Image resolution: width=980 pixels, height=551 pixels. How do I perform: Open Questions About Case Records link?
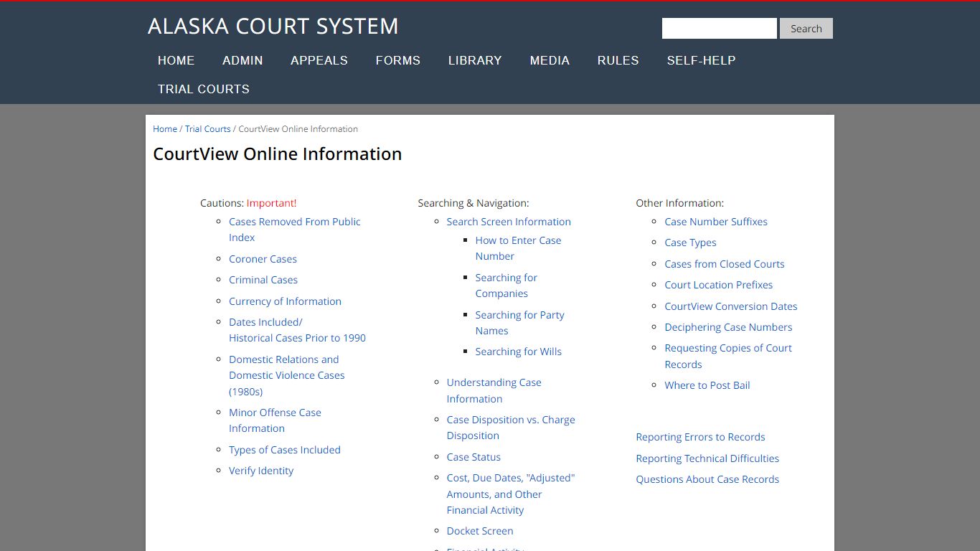pos(707,479)
